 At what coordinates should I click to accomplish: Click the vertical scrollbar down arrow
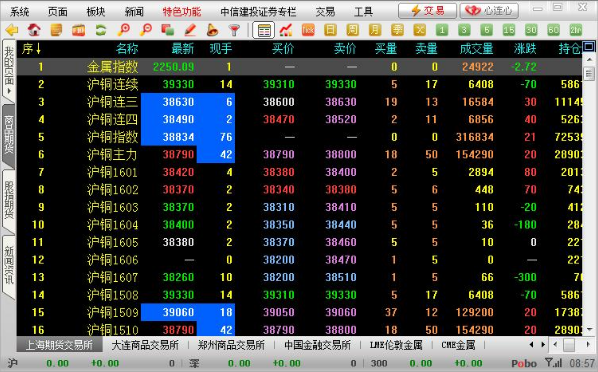(589, 329)
